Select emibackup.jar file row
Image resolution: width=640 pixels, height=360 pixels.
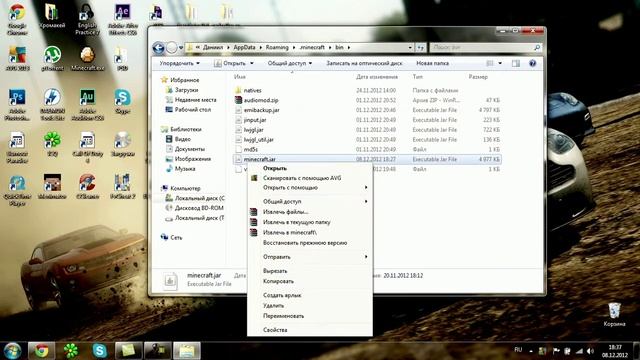(367, 110)
